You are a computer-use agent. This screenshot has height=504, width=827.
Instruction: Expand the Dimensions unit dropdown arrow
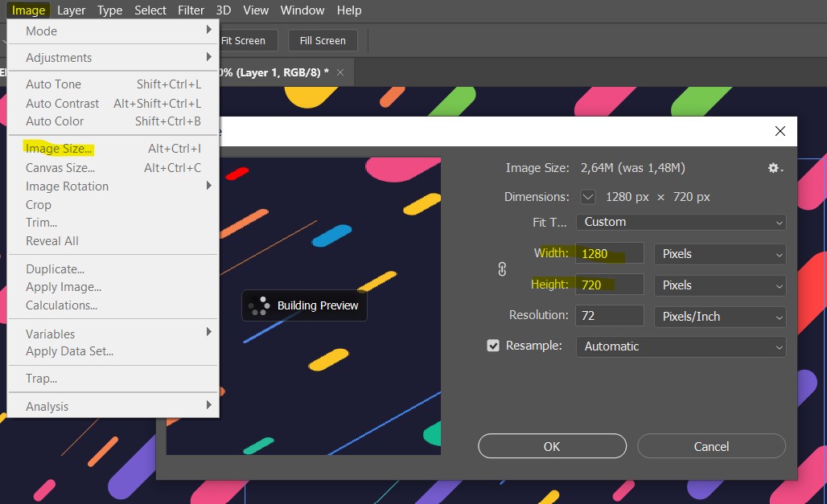pos(588,197)
